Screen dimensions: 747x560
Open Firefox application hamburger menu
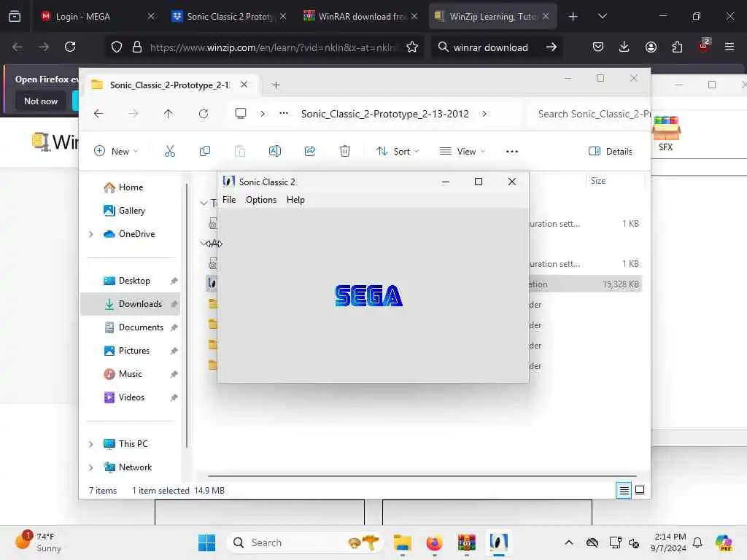[729, 47]
